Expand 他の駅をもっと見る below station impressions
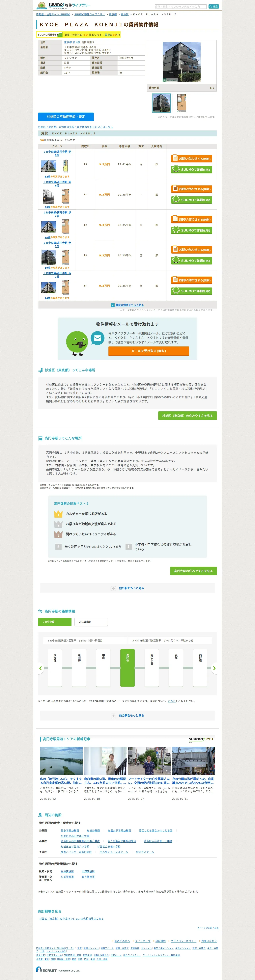Viewport: 255px width, 980px height. click(127, 588)
